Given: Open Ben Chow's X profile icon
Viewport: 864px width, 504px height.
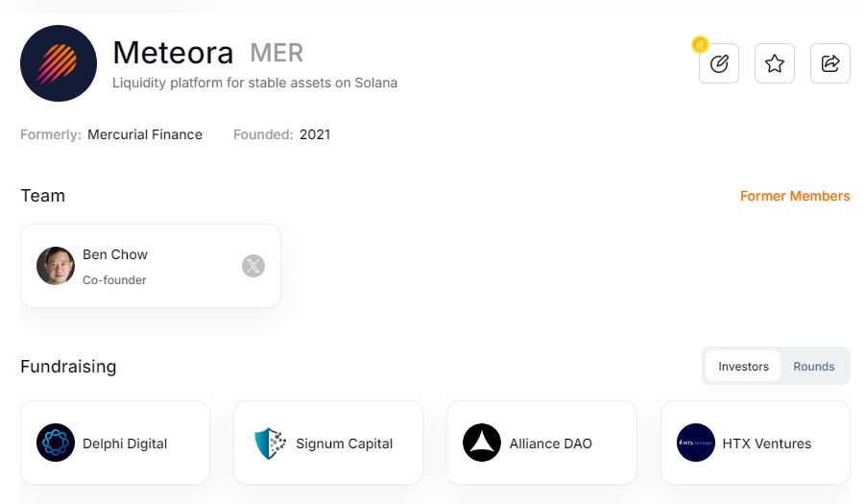Looking at the screenshot, I should click(x=253, y=266).
